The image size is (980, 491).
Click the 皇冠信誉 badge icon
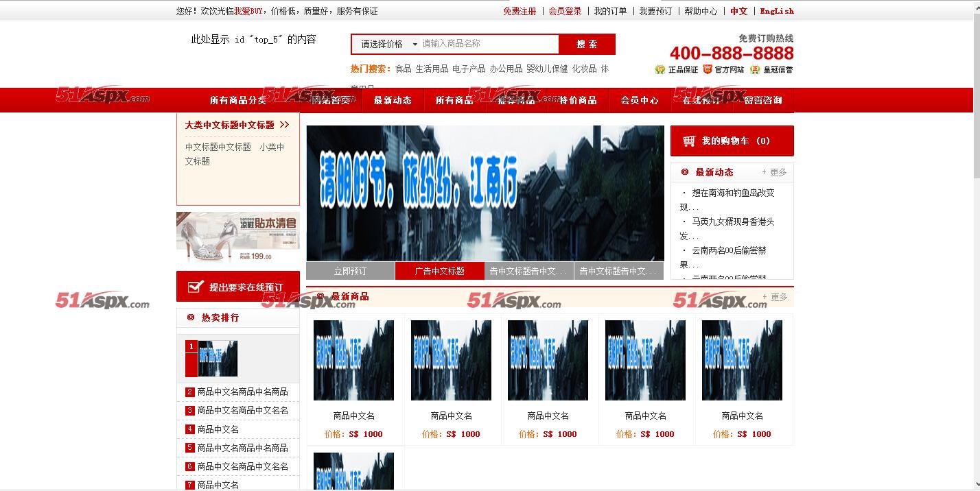tap(755, 69)
